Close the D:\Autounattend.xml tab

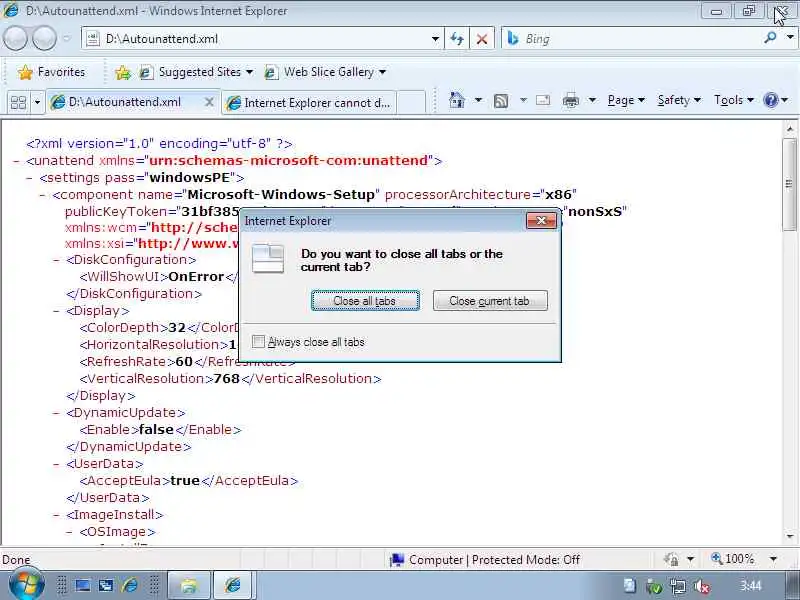209,102
